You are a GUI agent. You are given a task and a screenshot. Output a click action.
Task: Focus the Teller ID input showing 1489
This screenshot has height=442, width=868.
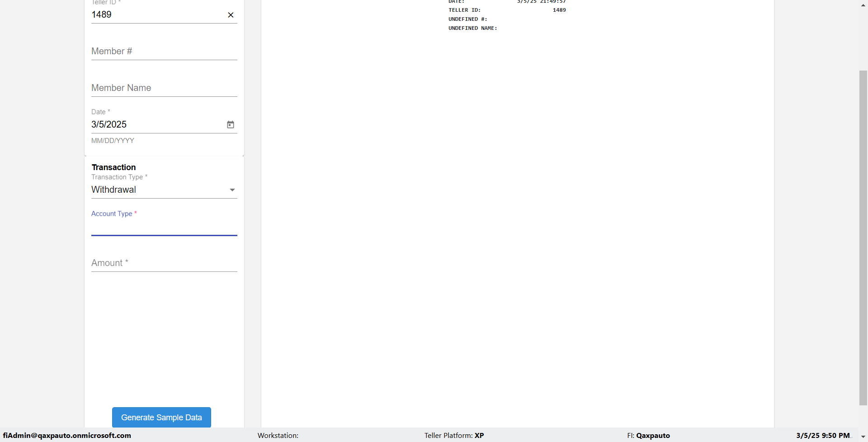click(158, 14)
